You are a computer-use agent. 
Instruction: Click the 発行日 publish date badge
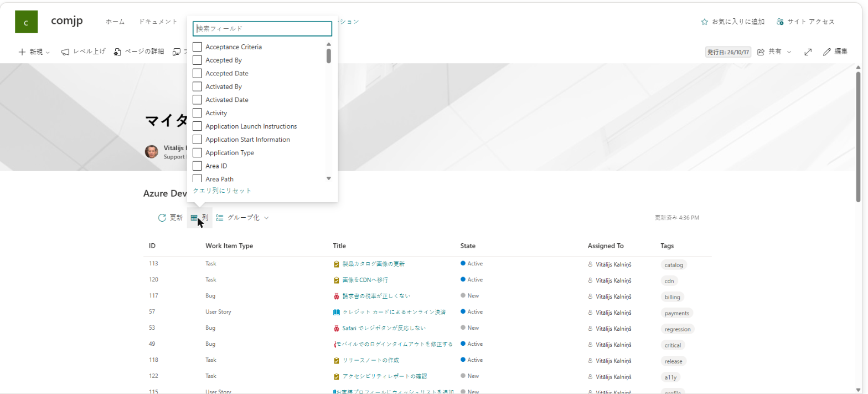(x=728, y=52)
